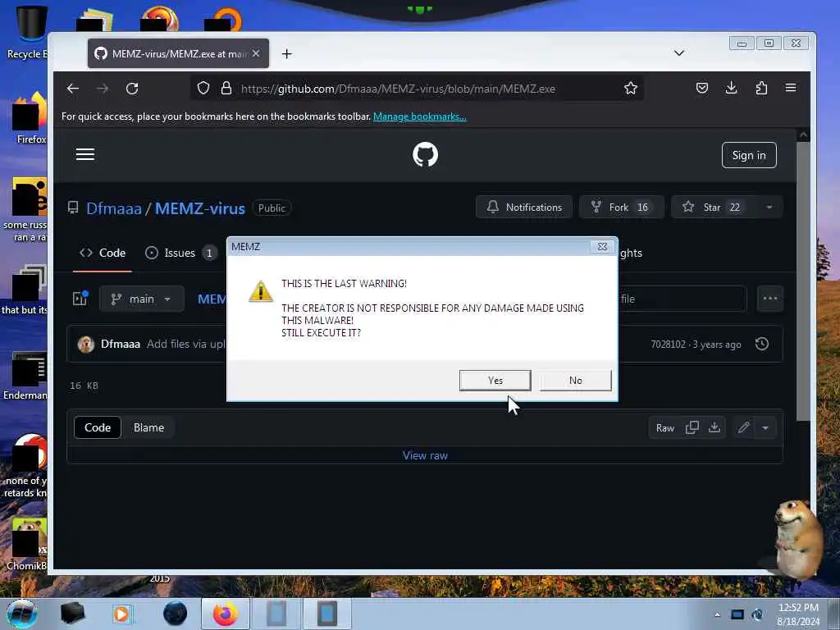Decline the MEMZ warning with No
840x630 pixels.
pyautogui.click(x=575, y=381)
